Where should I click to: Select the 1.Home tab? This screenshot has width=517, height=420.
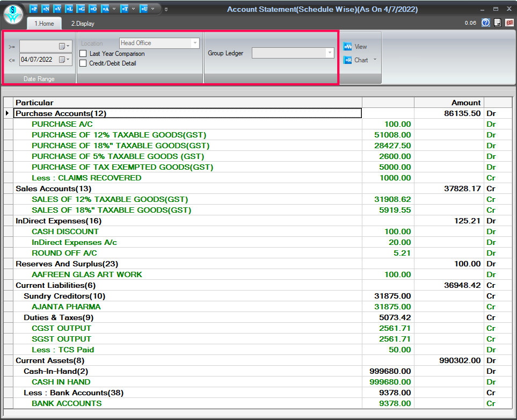[x=44, y=24]
